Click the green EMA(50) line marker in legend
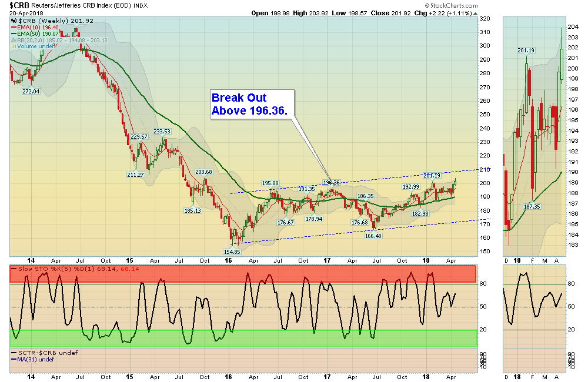Viewport: 588px width, 382px height. (14, 33)
